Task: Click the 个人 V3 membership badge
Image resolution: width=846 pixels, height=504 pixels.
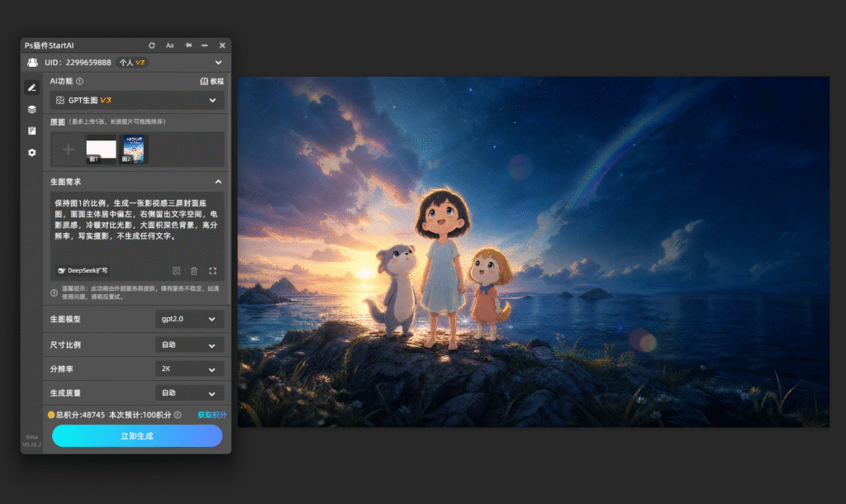Action: tap(132, 63)
